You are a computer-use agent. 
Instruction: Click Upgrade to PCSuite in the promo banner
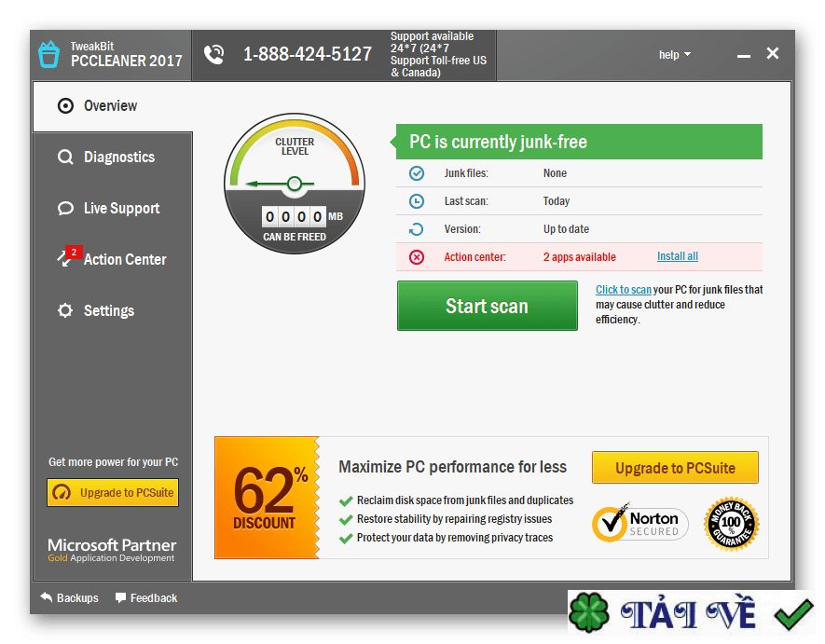(x=675, y=467)
